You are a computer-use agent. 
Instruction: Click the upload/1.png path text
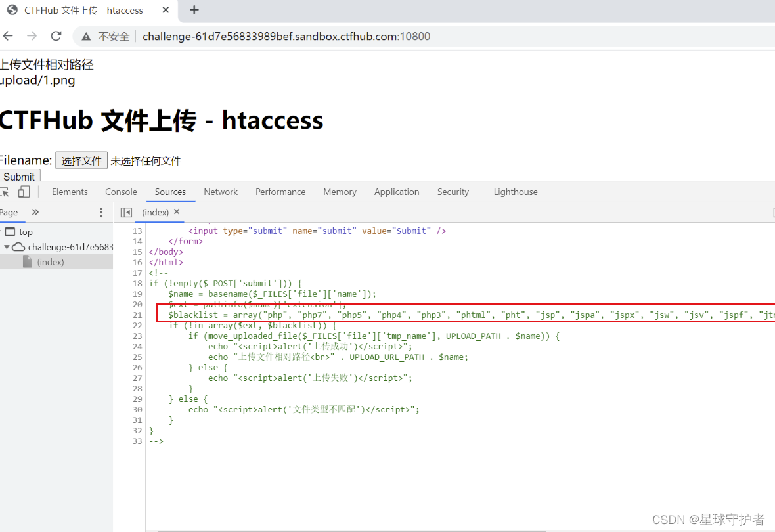(37, 80)
